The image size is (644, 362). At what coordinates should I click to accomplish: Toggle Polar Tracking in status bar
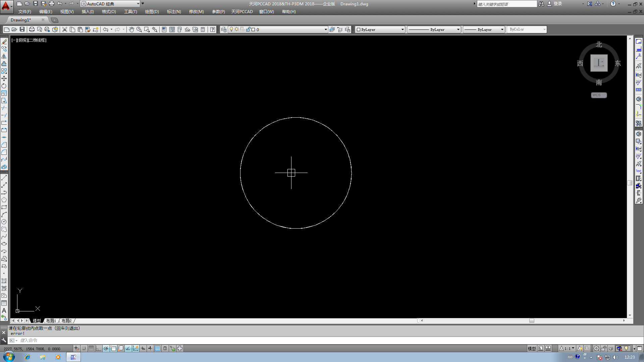[106, 349]
